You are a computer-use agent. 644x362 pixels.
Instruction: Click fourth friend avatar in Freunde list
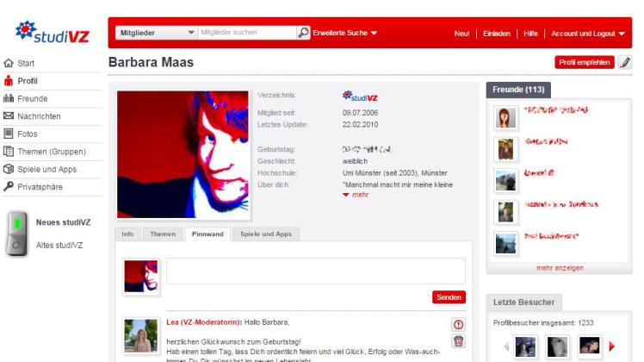[x=505, y=212]
